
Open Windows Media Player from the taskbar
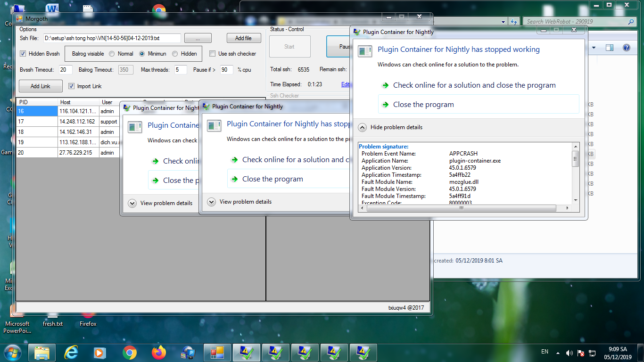click(x=99, y=352)
